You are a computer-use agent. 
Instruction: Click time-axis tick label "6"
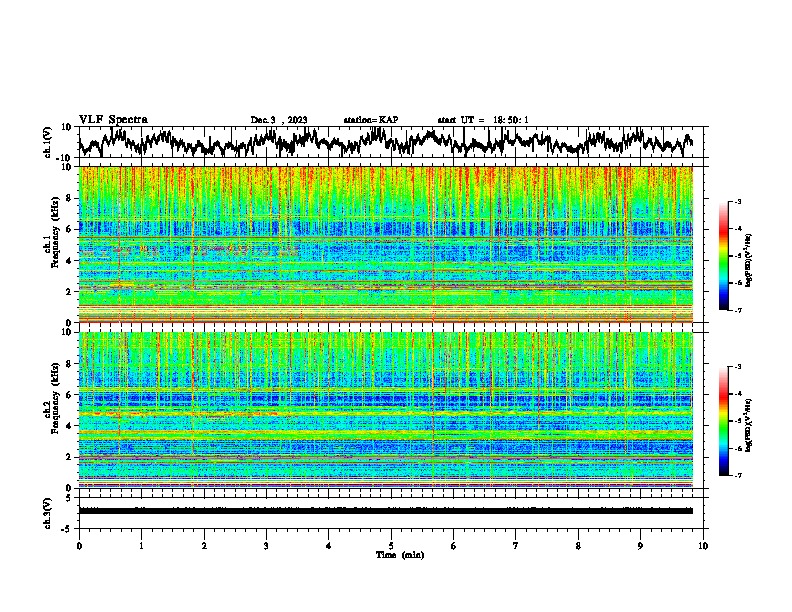454,546
